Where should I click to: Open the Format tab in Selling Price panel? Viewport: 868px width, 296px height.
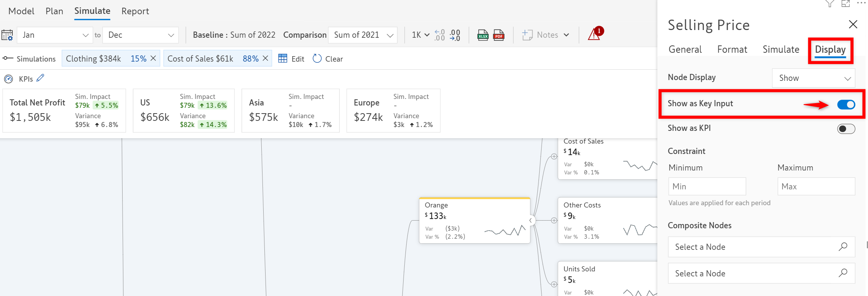point(732,49)
